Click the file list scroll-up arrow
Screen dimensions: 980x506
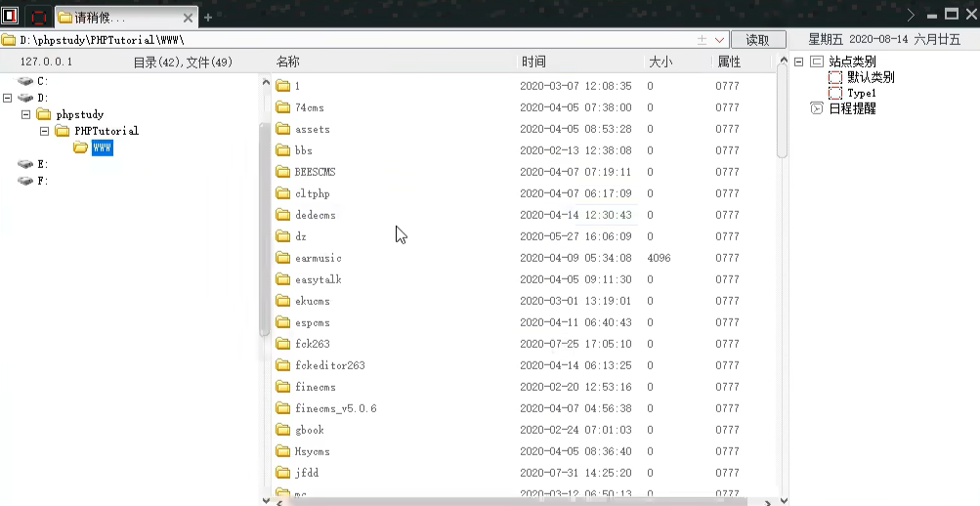click(783, 60)
